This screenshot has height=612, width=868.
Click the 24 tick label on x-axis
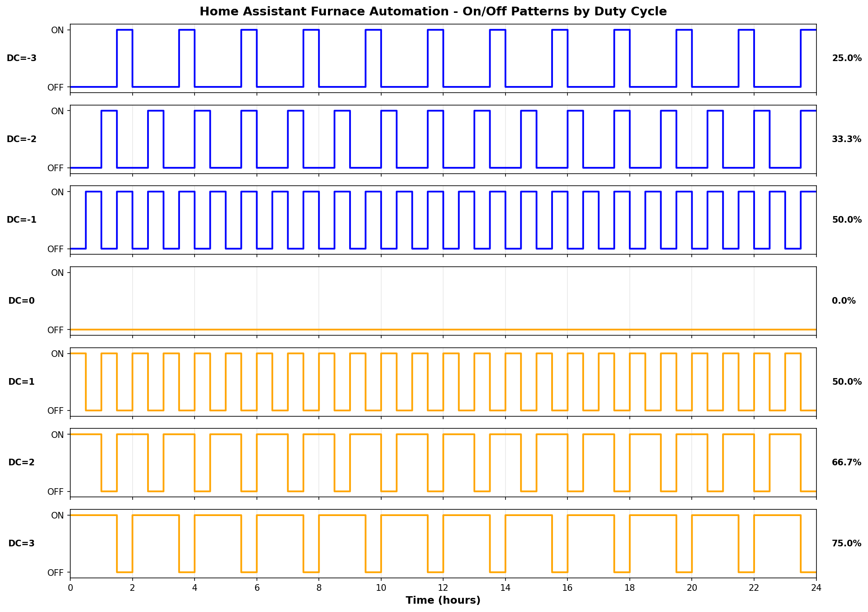coord(816,588)
